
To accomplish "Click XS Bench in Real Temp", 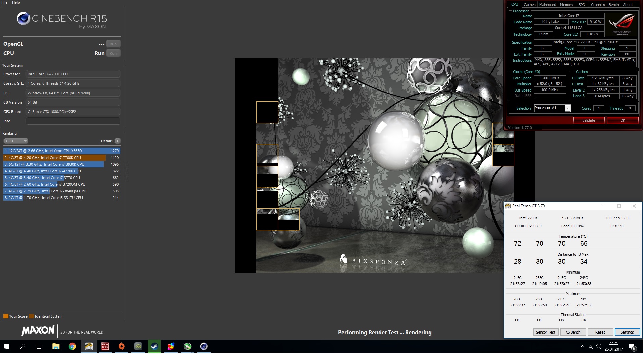I will [573, 332].
